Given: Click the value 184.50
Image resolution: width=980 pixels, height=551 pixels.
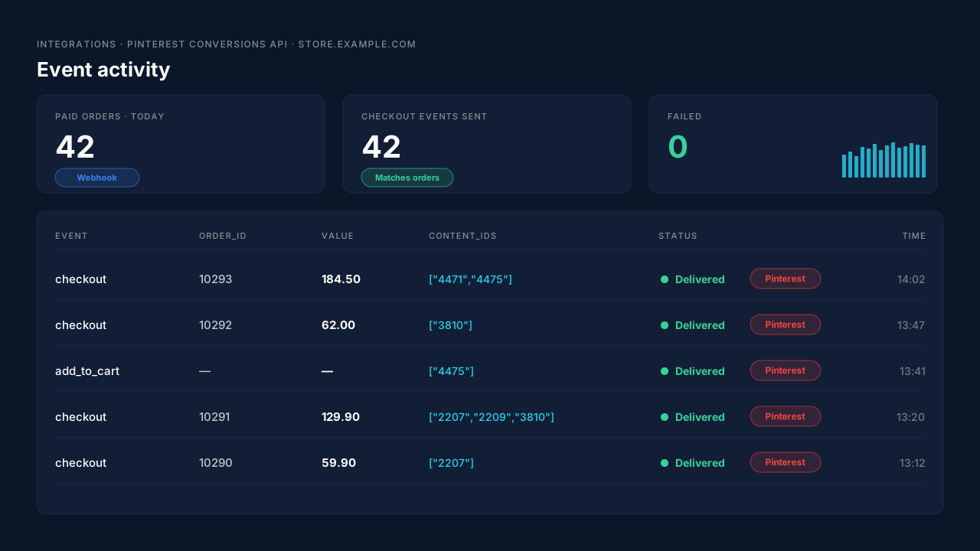Looking at the screenshot, I should (x=341, y=279).
